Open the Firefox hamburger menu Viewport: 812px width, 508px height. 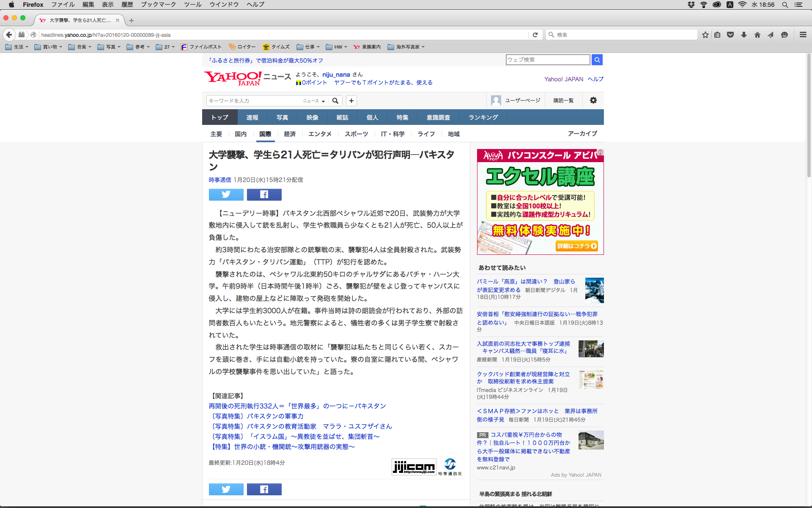point(803,35)
